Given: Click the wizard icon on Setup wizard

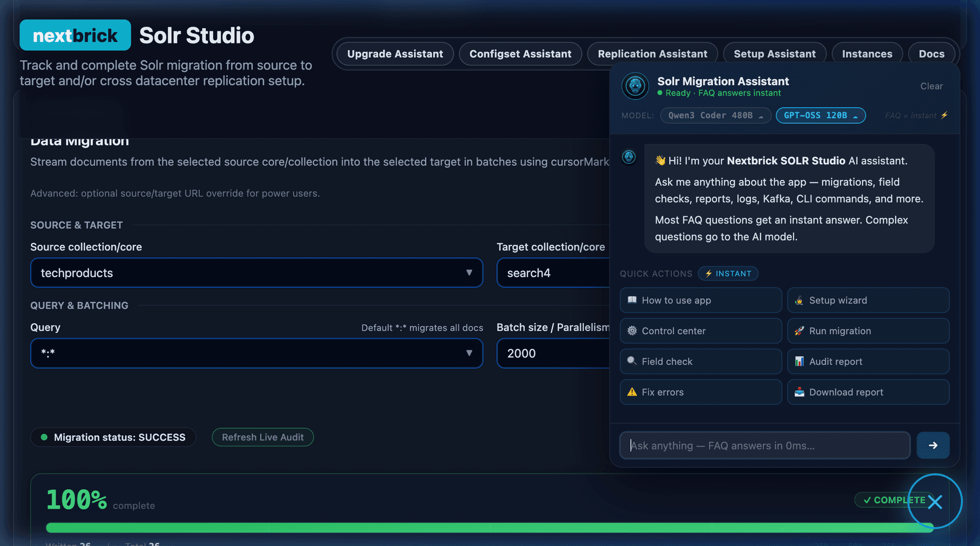Looking at the screenshot, I should click(x=799, y=300).
